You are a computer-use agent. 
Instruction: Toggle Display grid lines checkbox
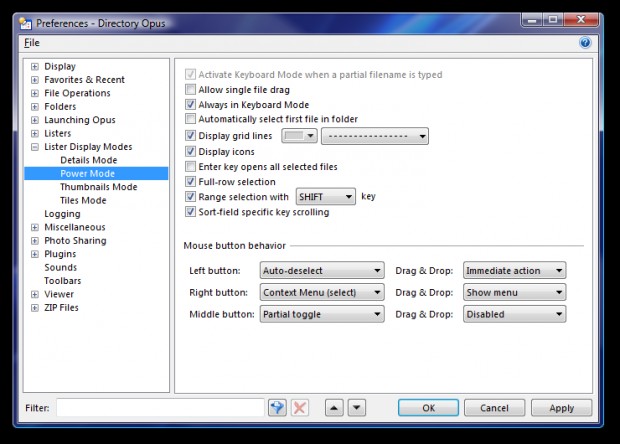190,136
